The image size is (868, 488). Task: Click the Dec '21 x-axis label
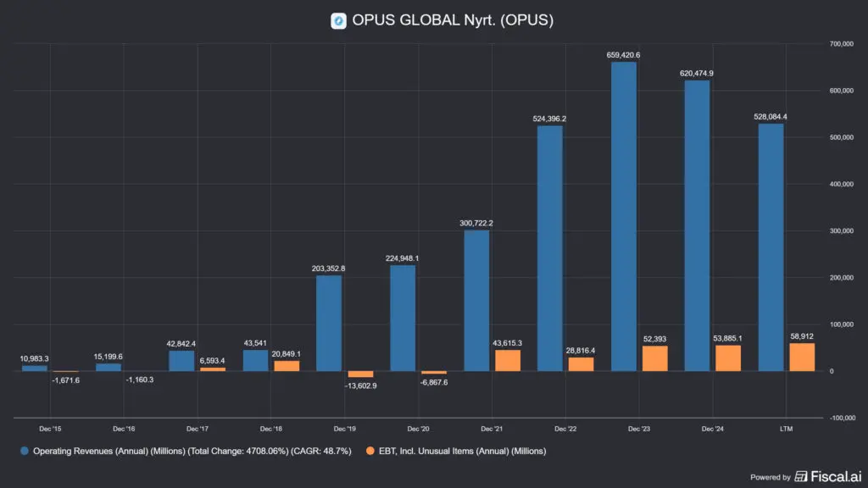492,429
